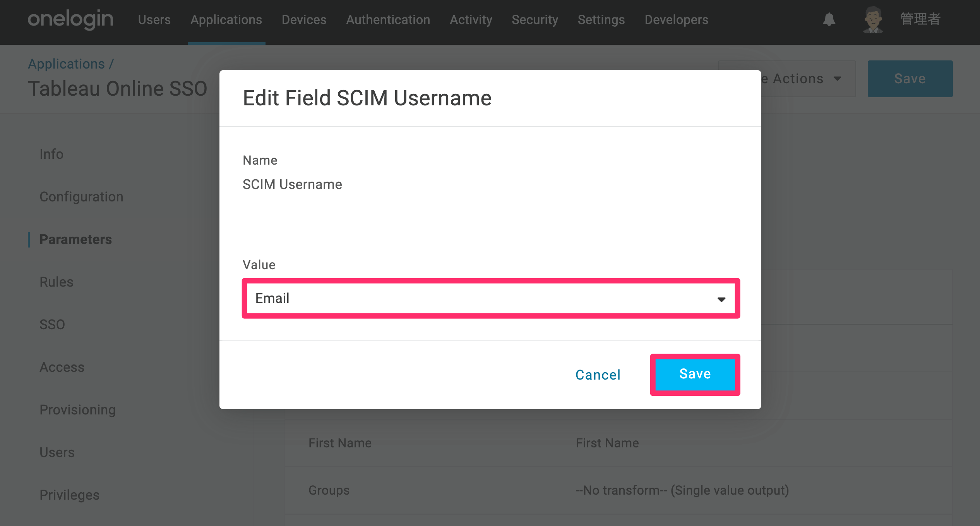Click the page-level Save button
The width and height of the screenshot is (980, 526).
[910, 79]
